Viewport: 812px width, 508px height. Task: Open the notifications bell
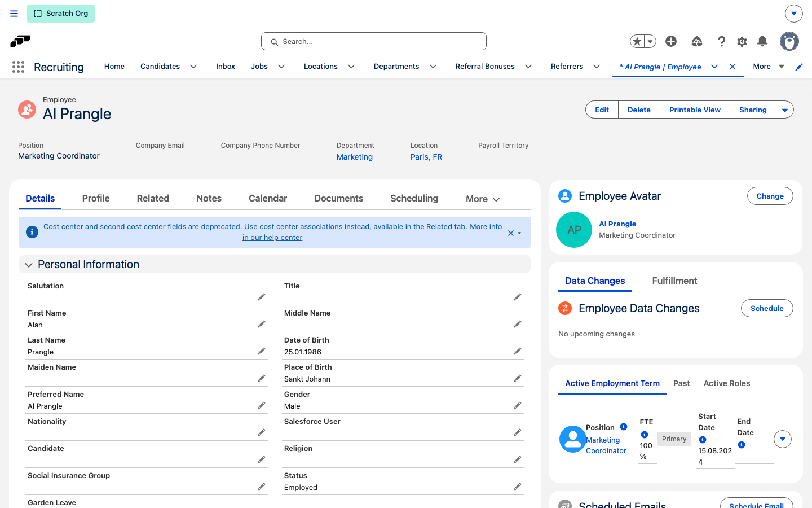tap(762, 41)
